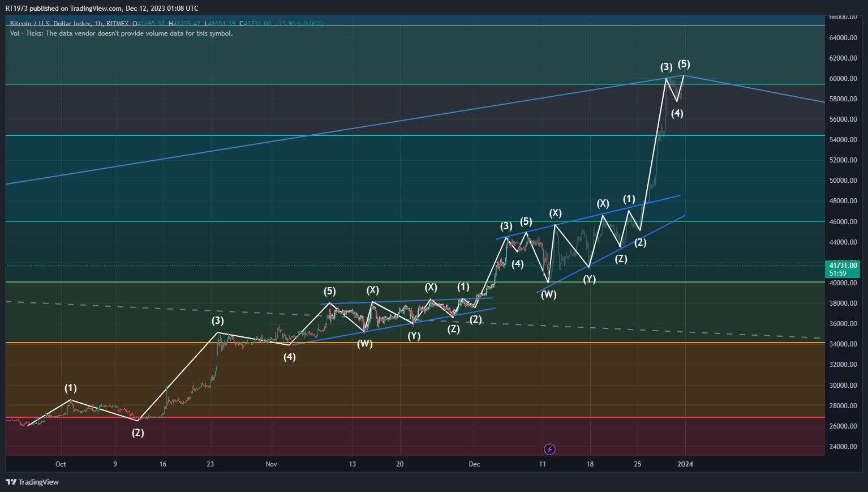This screenshot has width=868, height=492.
Task: Click the 46000.00 price axis label
Action: 843,221
